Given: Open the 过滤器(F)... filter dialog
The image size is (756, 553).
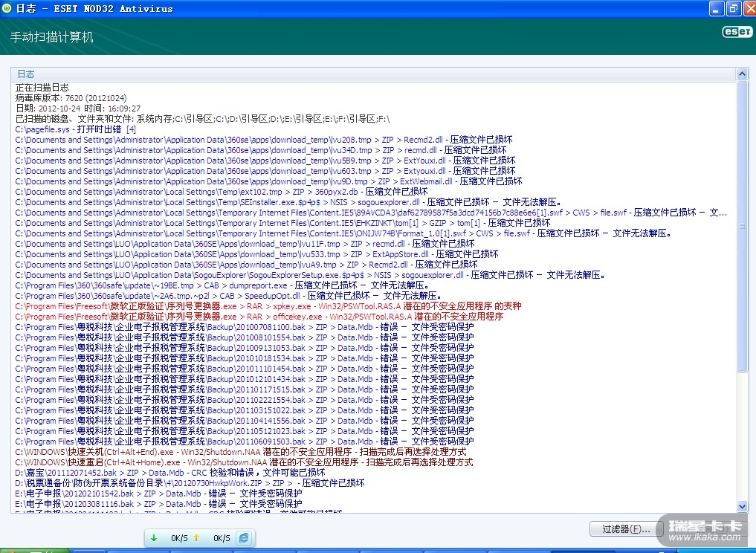Looking at the screenshot, I should click(624, 529).
